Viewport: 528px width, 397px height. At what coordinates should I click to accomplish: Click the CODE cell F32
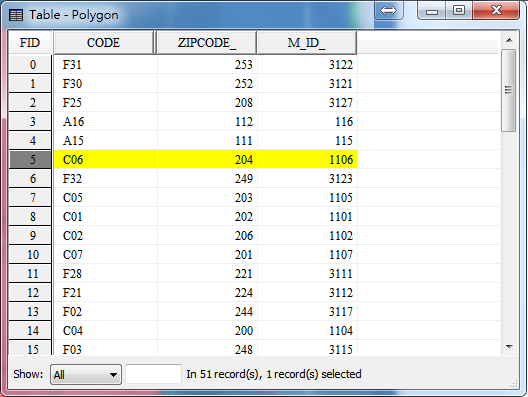[105, 178]
